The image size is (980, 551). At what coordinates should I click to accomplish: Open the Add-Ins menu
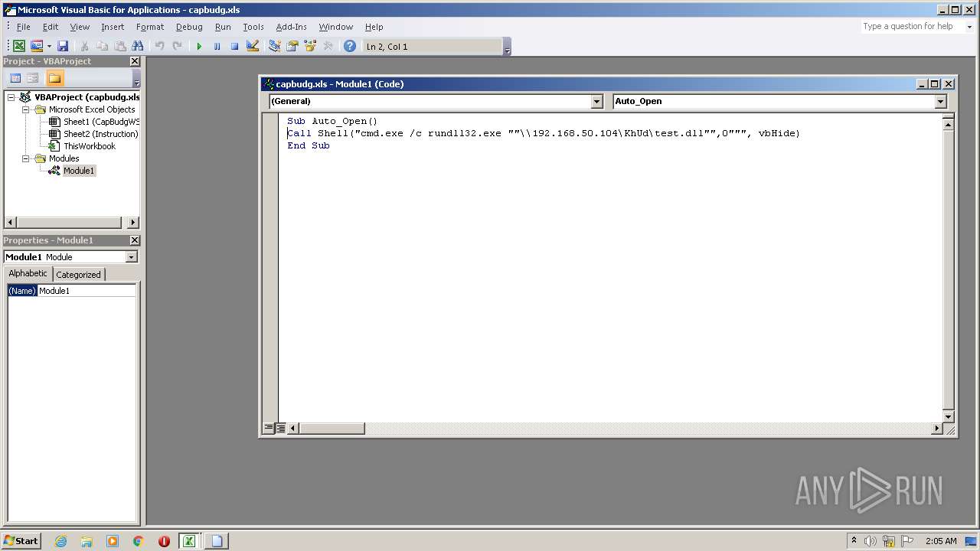[x=291, y=27]
